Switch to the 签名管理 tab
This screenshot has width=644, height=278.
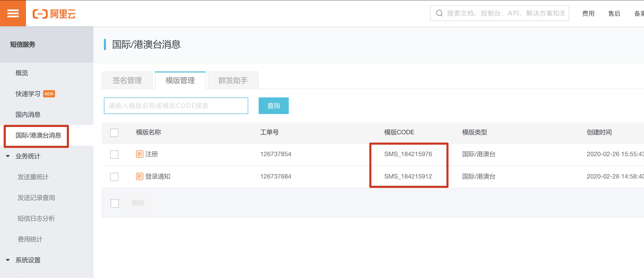coord(127,81)
